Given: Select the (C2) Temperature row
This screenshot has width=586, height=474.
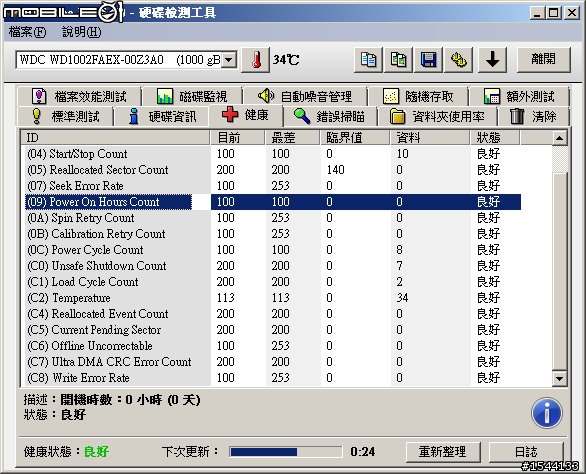Looking at the screenshot, I should point(273,298).
